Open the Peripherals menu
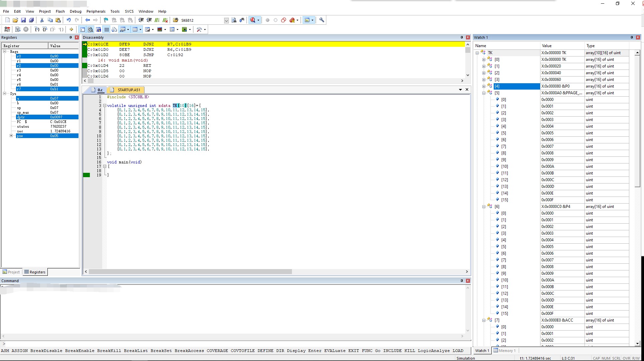The image size is (644, 361). coord(96,11)
